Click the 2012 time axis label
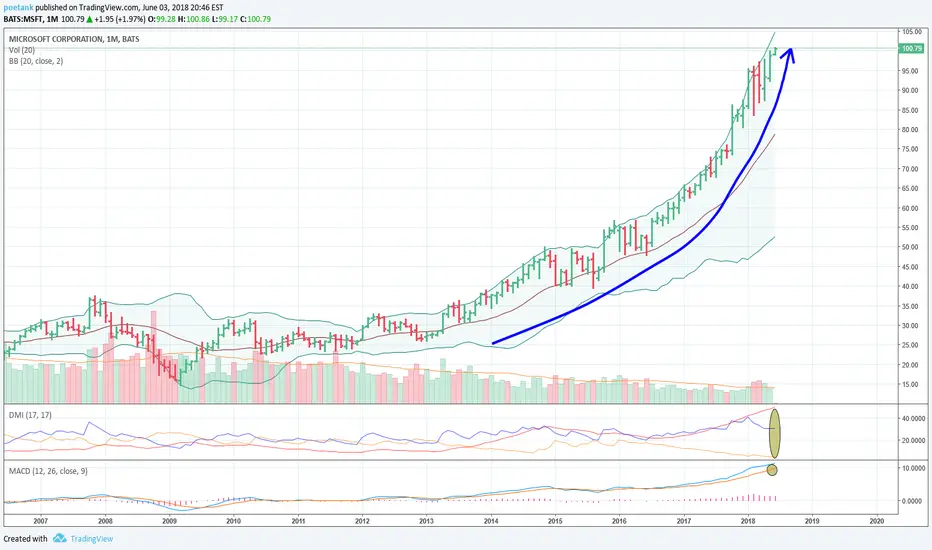The width and height of the screenshot is (932, 550). click(x=362, y=521)
